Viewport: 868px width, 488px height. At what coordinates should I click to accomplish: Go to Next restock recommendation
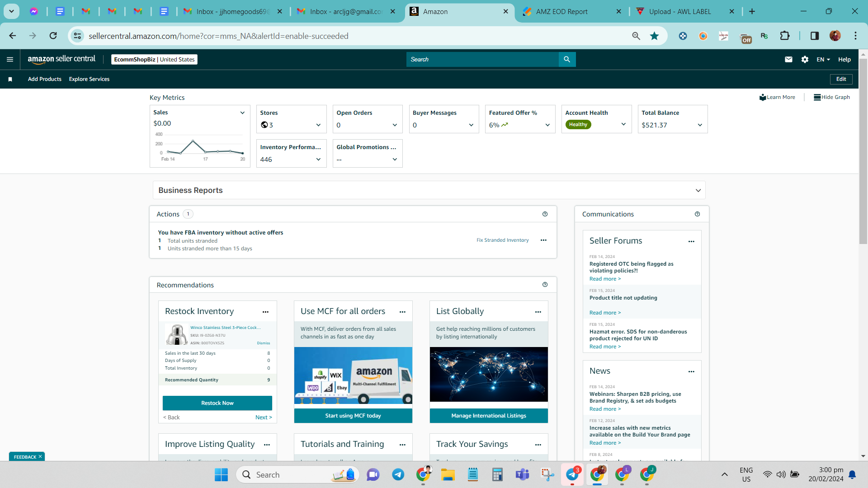(264, 418)
